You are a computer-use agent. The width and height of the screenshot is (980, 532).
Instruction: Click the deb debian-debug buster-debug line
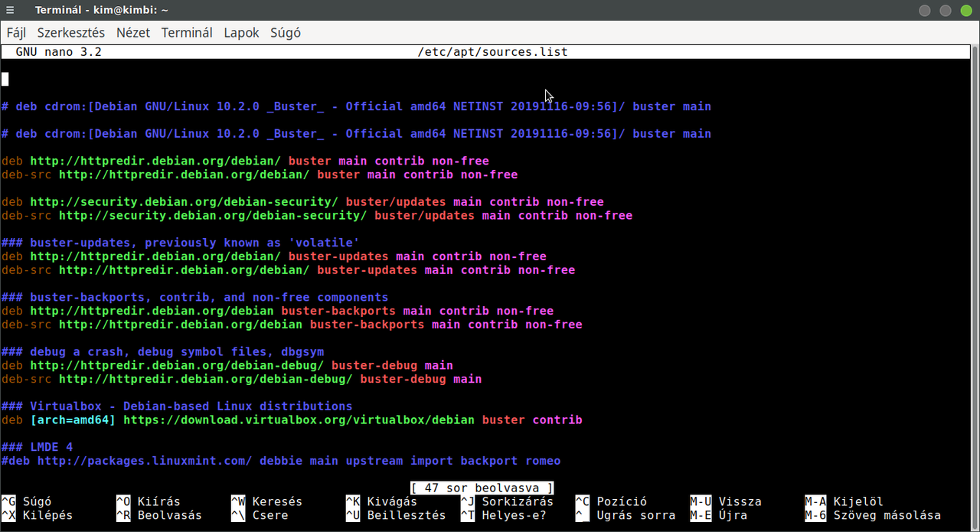point(227,365)
